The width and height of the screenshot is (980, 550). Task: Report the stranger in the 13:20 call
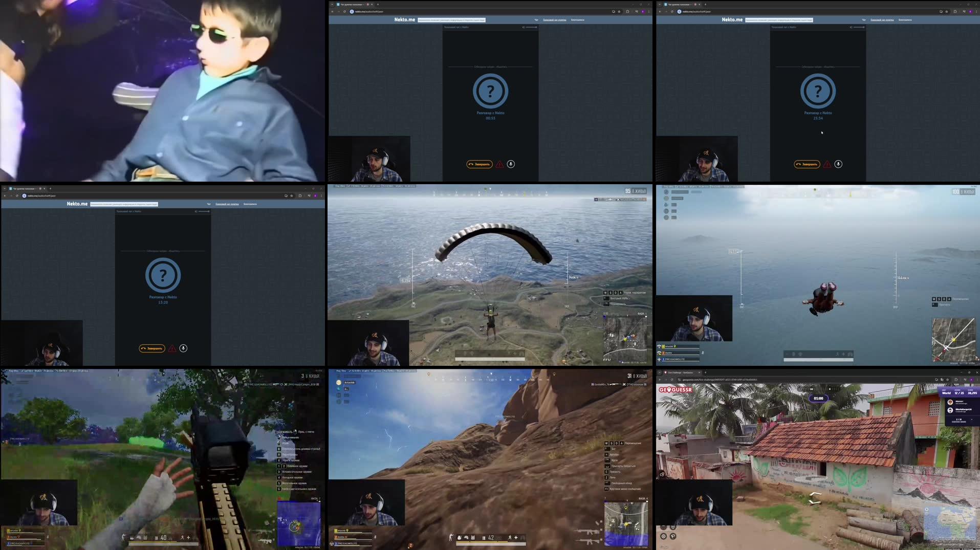(172, 348)
